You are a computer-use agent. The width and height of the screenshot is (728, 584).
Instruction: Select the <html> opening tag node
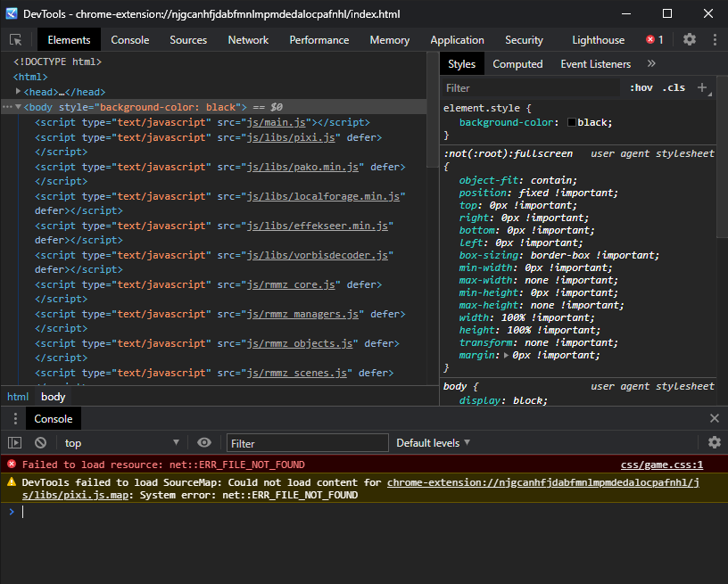tap(30, 77)
